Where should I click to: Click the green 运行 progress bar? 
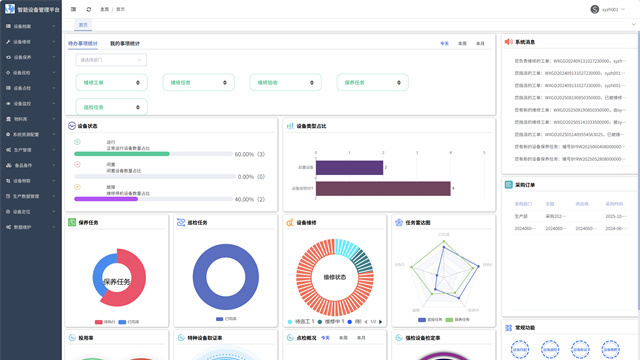tap(122, 154)
